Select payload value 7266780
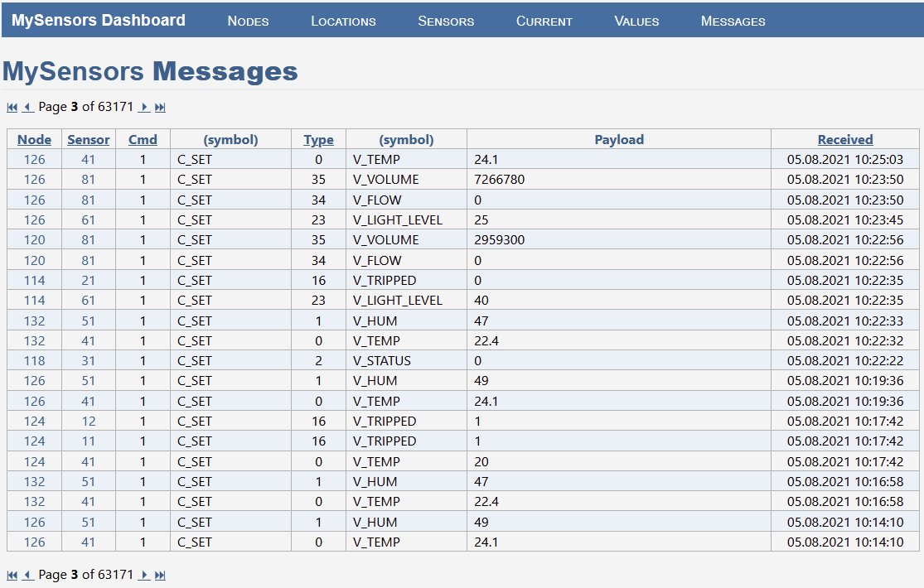The image size is (924, 588). coord(499,180)
